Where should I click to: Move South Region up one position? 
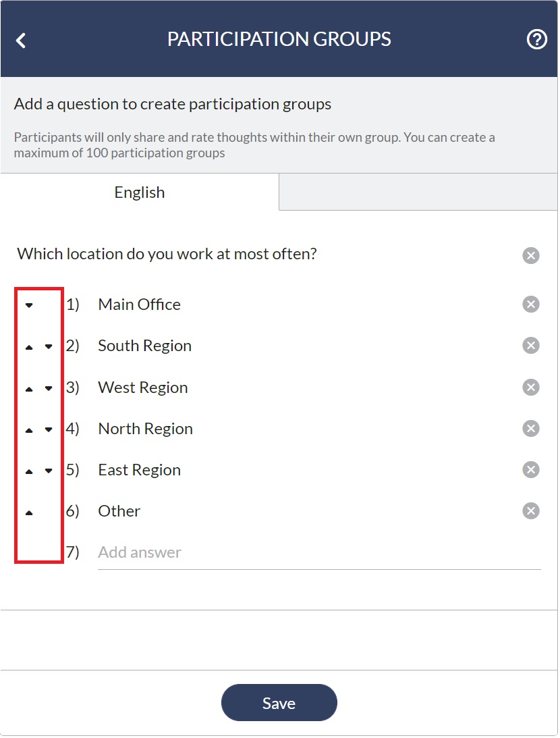(29, 347)
